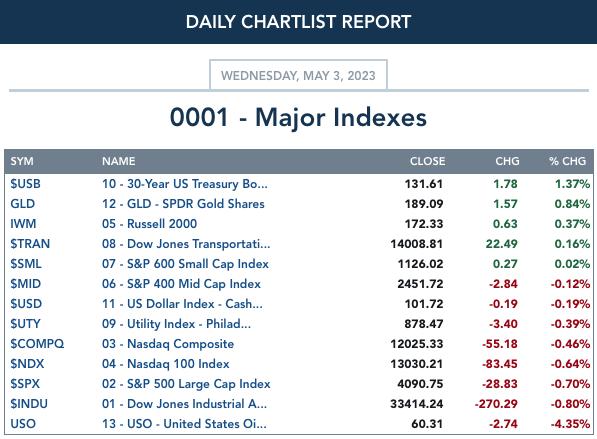Sort by CHG column header
Screen dimensions: 597x439
pos(507,161)
